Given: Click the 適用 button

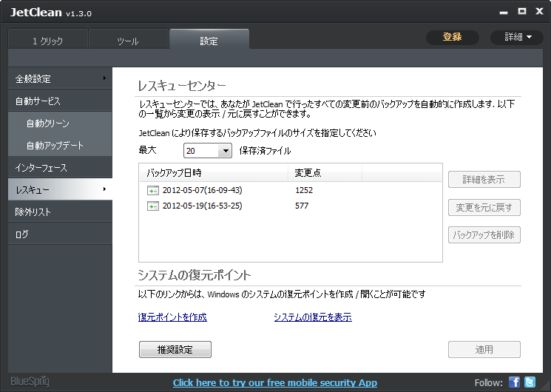Looking at the screenshot, I should pos(484,349).
